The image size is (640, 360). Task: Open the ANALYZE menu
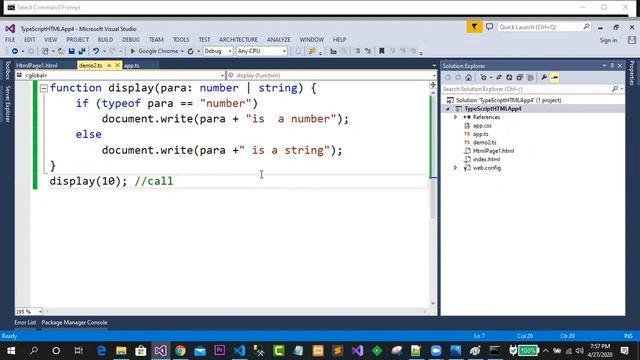pyautogui.click(x=279, y=40)
